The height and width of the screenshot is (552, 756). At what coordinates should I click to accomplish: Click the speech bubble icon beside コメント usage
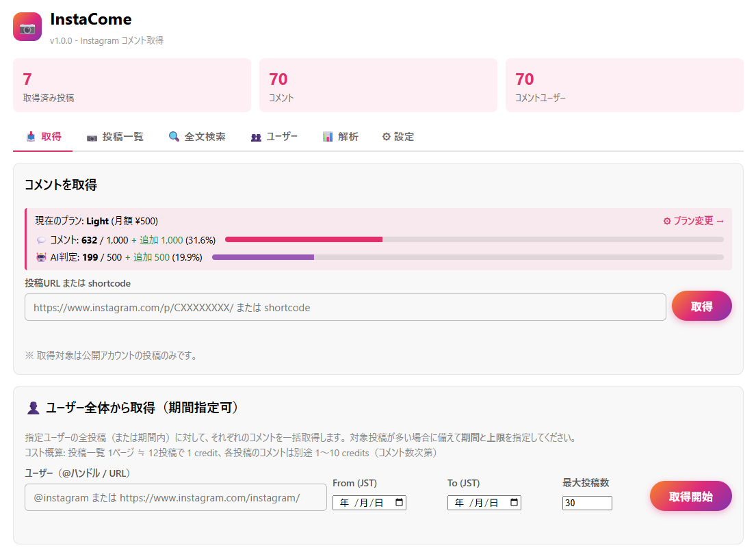[42, 240]
